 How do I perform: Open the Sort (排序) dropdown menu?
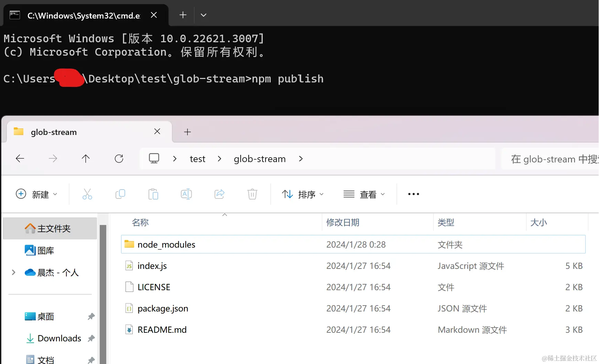(x=303, y=194)
